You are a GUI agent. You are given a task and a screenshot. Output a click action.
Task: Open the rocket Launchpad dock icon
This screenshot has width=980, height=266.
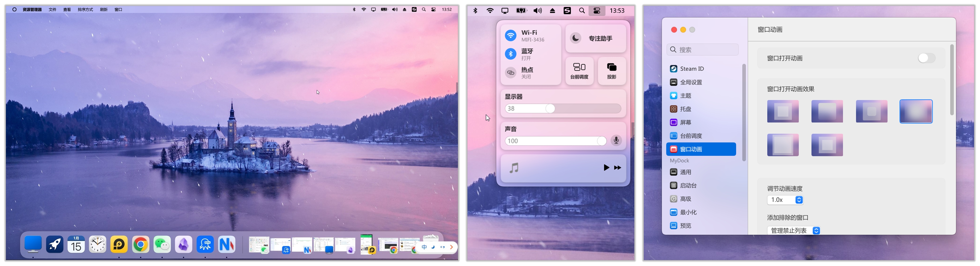[54, 245]
